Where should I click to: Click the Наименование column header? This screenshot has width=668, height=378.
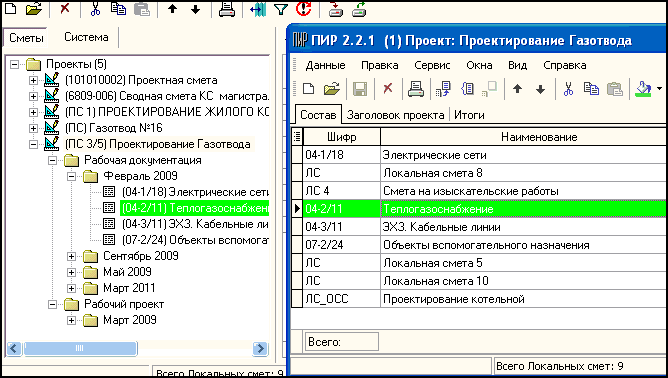coord(524,137)
